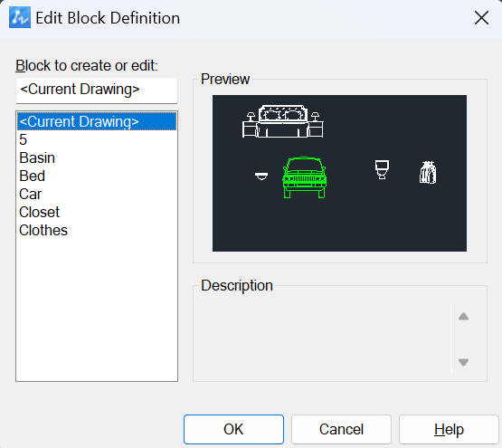502x448 pixels.
Task: Click the description scroll up arrow
Action: [463, 317]
